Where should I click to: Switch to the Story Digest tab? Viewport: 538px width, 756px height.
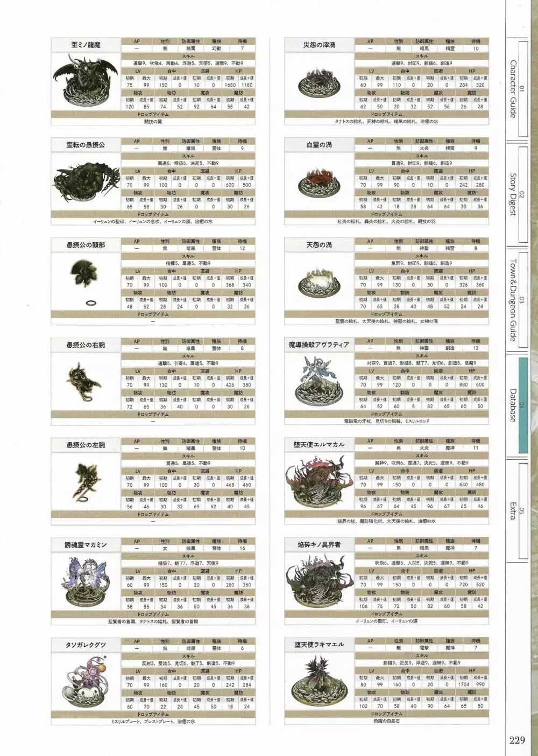click(x=515, y=194)
